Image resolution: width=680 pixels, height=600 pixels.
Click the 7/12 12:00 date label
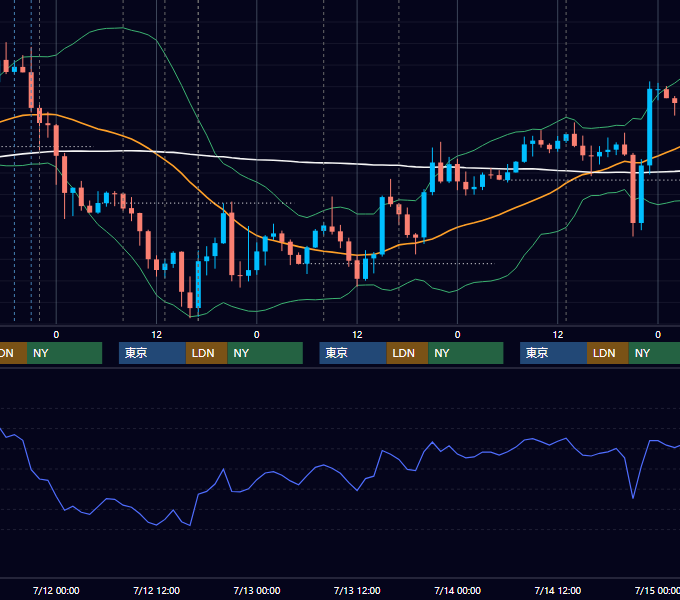[156, 590]
